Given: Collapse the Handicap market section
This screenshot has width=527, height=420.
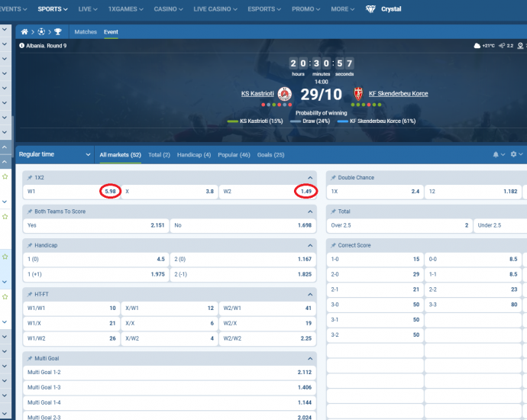Looking at the screenshot, I should coord(310,246).
